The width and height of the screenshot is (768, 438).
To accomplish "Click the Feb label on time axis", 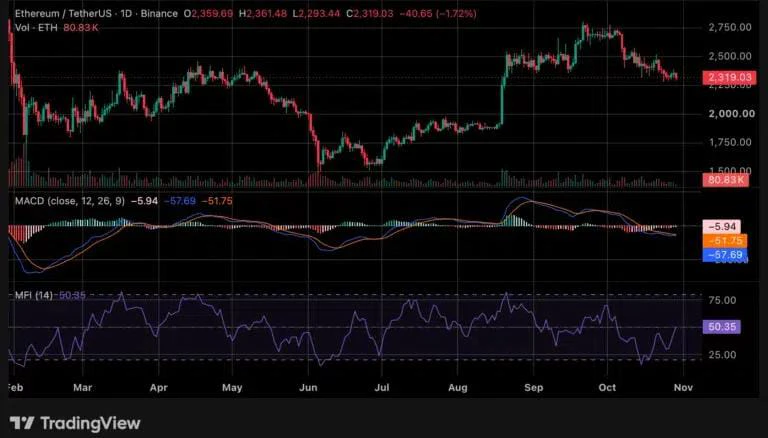I will pos(15,388).
